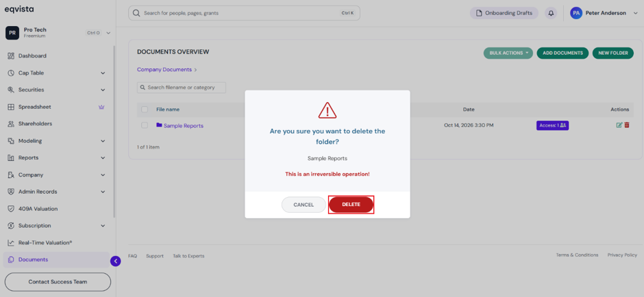
Task: Click the Subscription dollar icon
Action: point(11,226)
